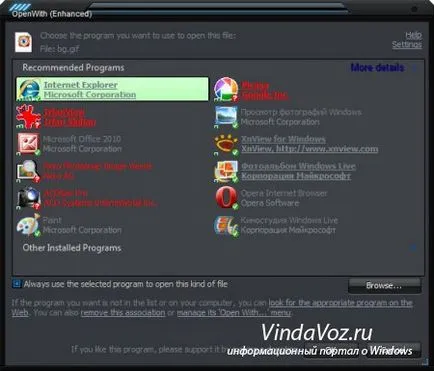Viewport: 434px width, 371px height.
Task: Click the 'remove this association' link
Action: coord(123,313)
